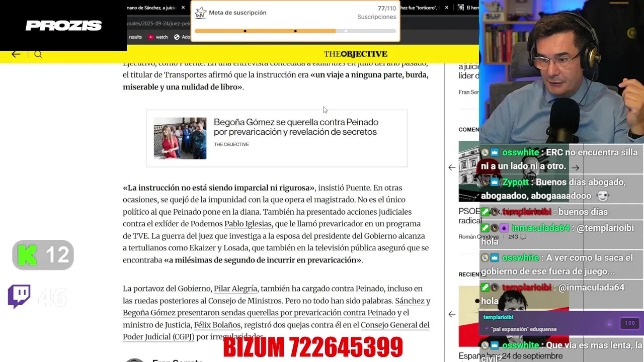
Task: Click the previous arrow in the Comentados carousel
Action: pyautogui.click(x=452, y=167)
